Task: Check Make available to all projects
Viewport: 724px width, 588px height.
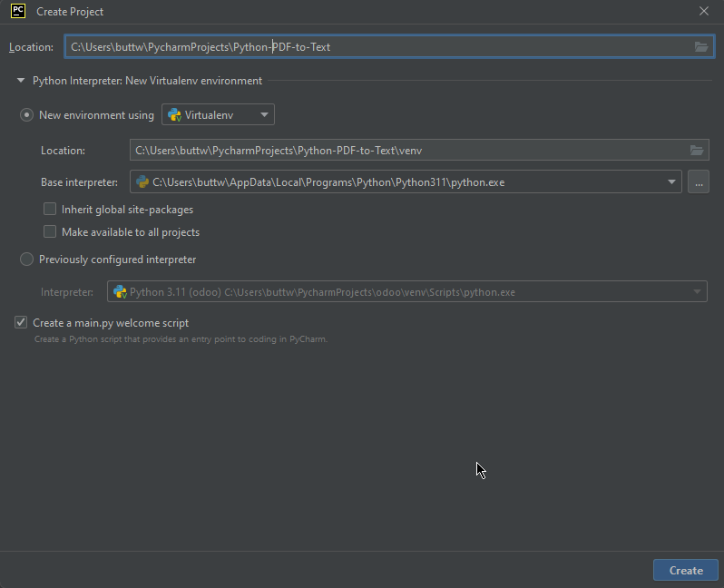Action: point(50,232)
